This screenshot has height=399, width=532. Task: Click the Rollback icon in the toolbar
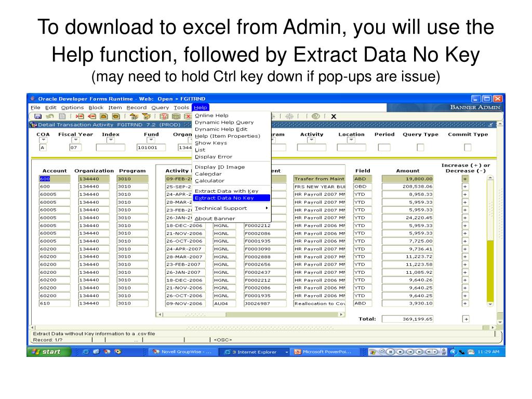[x=50, y=116]
